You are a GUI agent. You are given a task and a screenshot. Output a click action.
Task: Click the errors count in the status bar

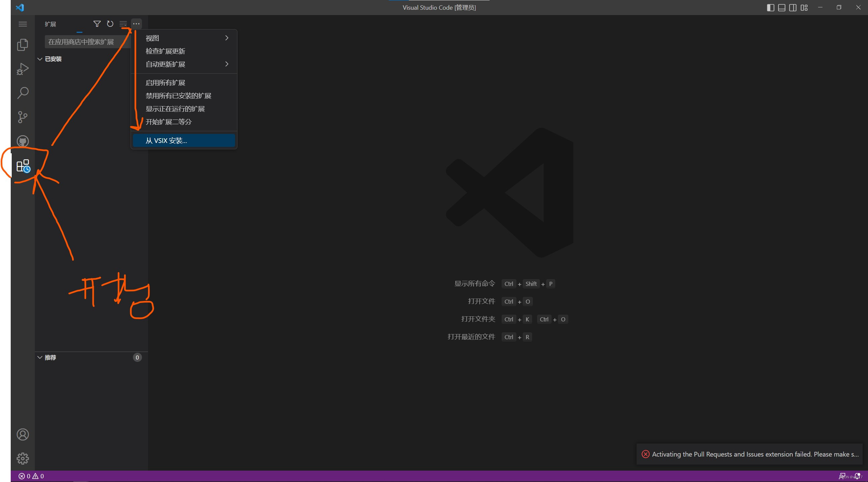24,476
